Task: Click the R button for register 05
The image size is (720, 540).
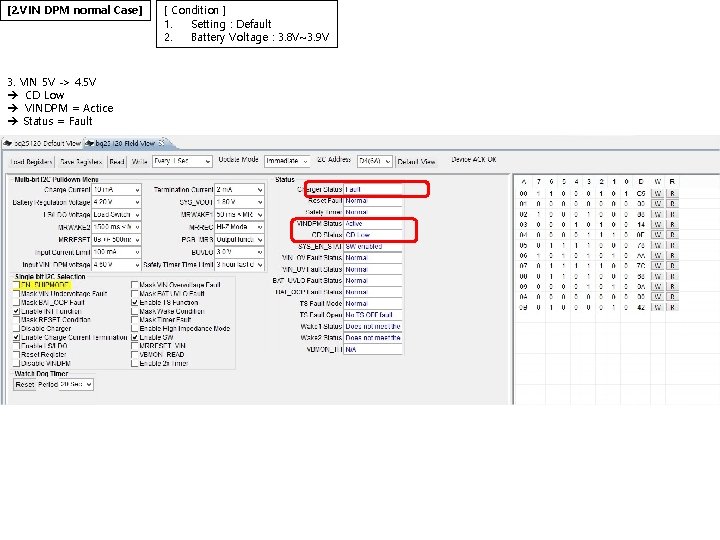Action: [672, 245]
